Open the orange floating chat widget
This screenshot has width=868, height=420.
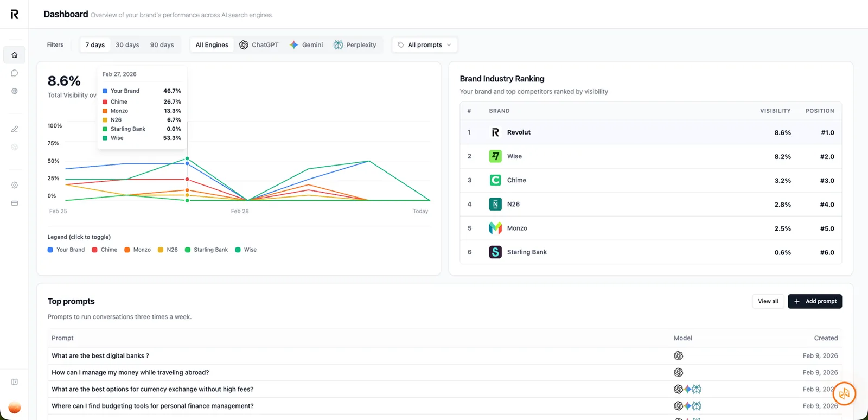pos(844,393)
